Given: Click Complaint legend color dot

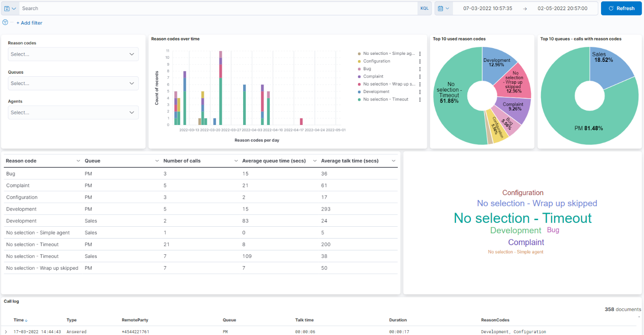Looking at the screenshot, I should point(359,77).
